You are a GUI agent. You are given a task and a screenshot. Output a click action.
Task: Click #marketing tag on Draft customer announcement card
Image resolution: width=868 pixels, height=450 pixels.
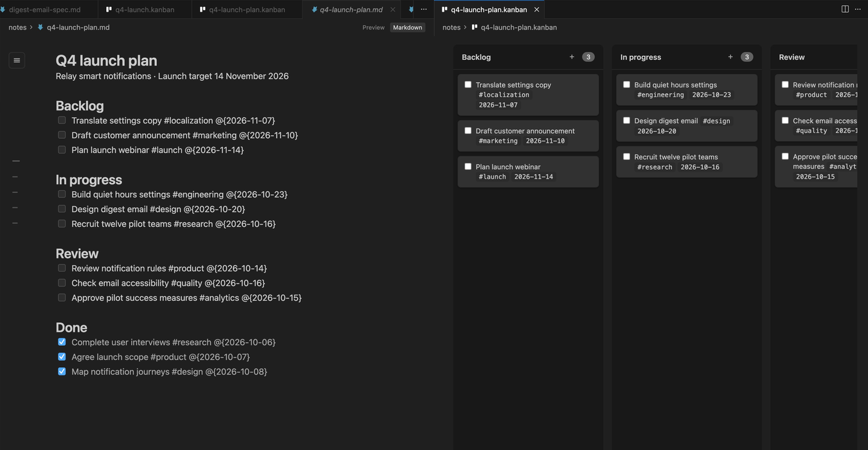(x=498, y=141)
